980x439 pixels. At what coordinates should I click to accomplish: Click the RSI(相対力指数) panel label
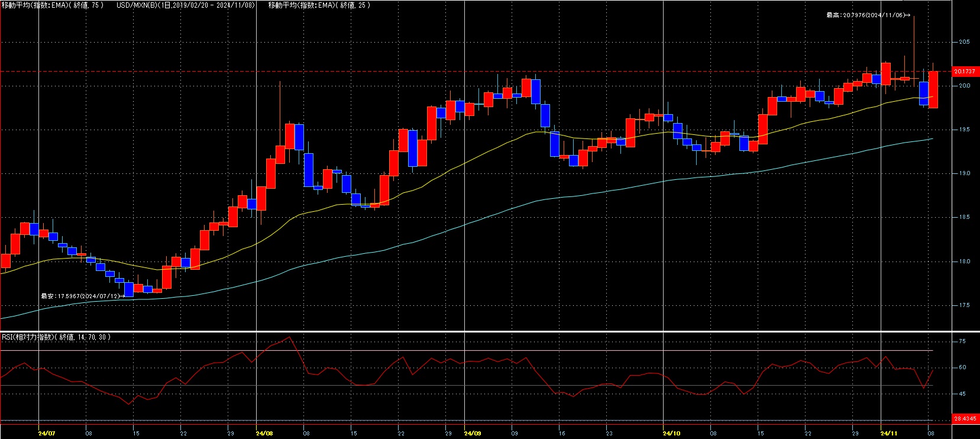tap(56, 337)
